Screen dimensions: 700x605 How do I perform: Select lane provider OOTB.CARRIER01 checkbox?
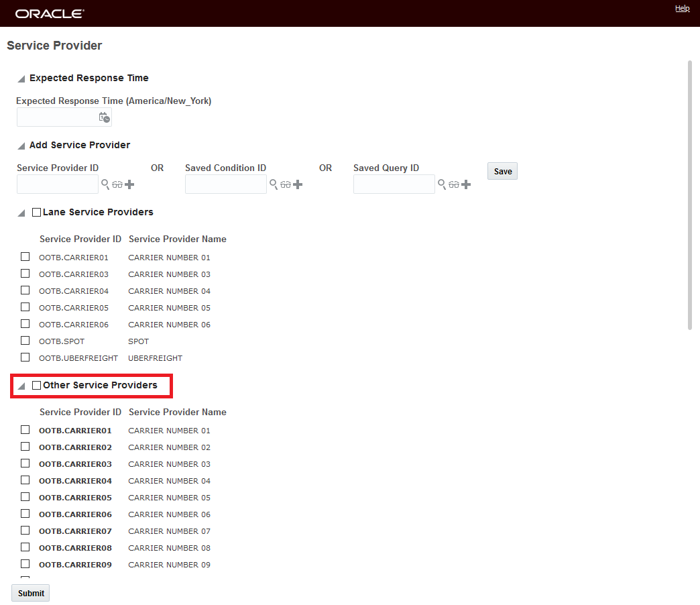click(25, 257)
